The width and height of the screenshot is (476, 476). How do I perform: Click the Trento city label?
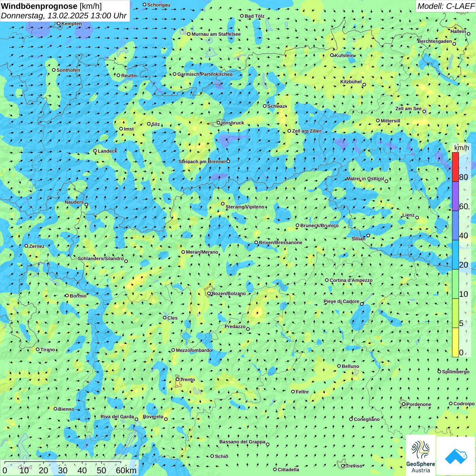pyautogui.click(x=188, y=379)
